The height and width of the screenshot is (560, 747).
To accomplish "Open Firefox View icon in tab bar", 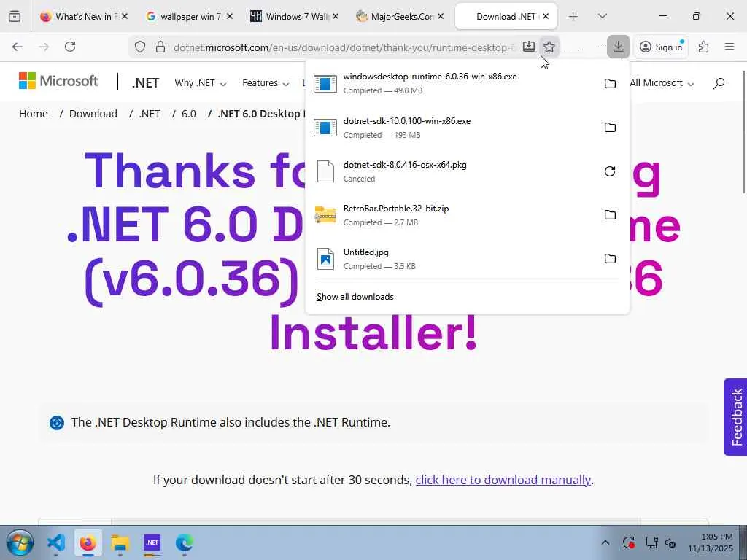I will [x=15, y=17].
